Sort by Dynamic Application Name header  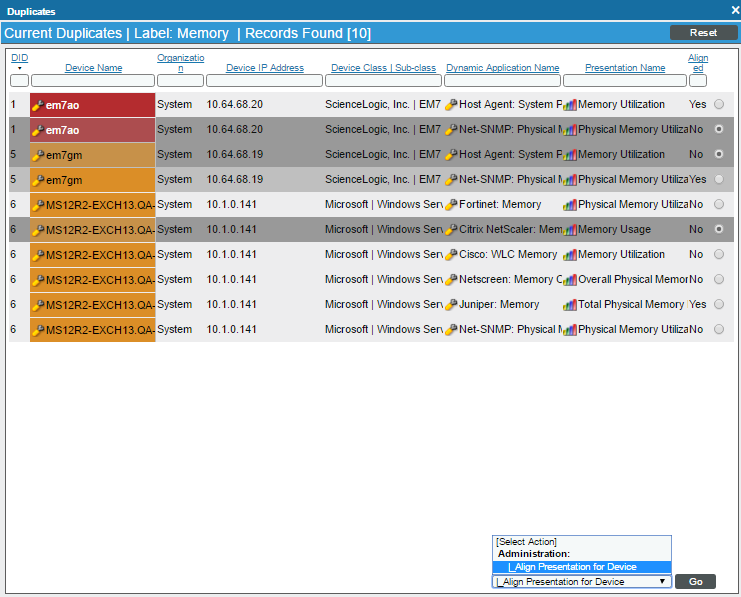(x=503, y=68)
